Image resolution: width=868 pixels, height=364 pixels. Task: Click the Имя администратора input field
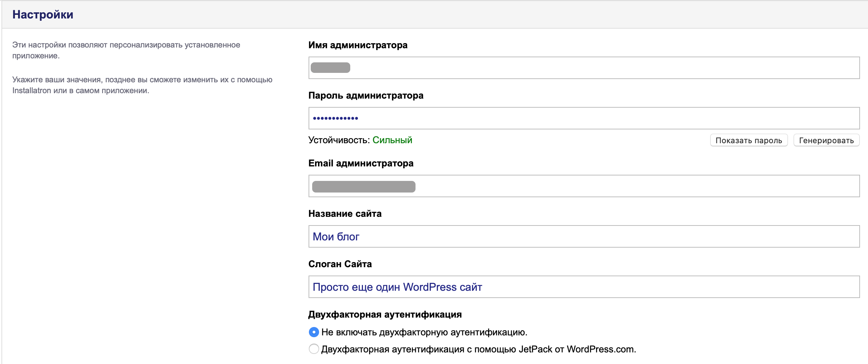tap(584, 68)
